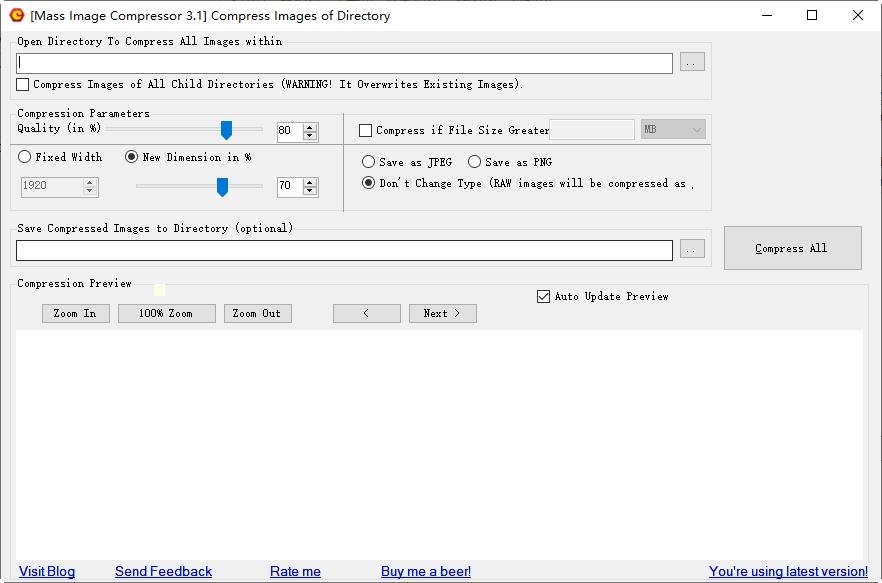This screenshot has width=882, height=583.
Task: Click the Compress All button
Action: pos(793,248)
